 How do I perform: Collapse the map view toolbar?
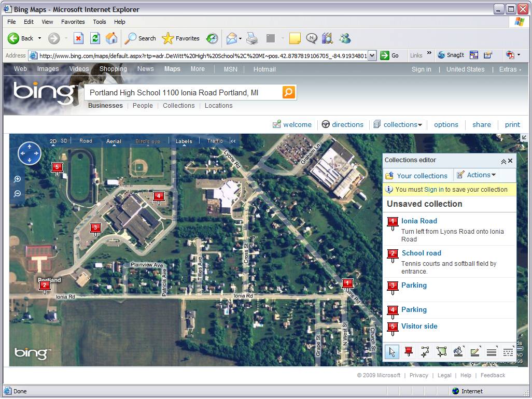tap(233, 141)
